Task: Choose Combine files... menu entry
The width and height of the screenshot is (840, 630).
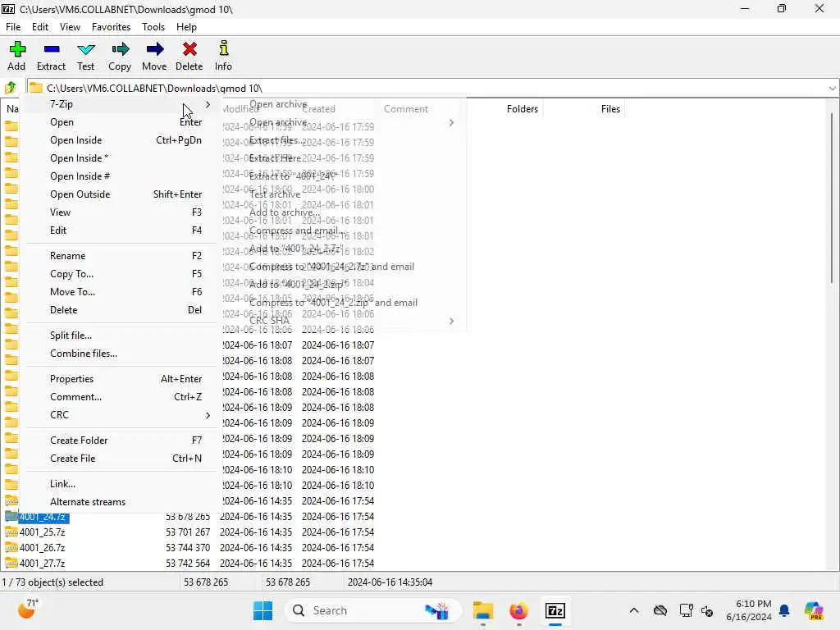Action: pyautogui.click(x=121, y=354)
